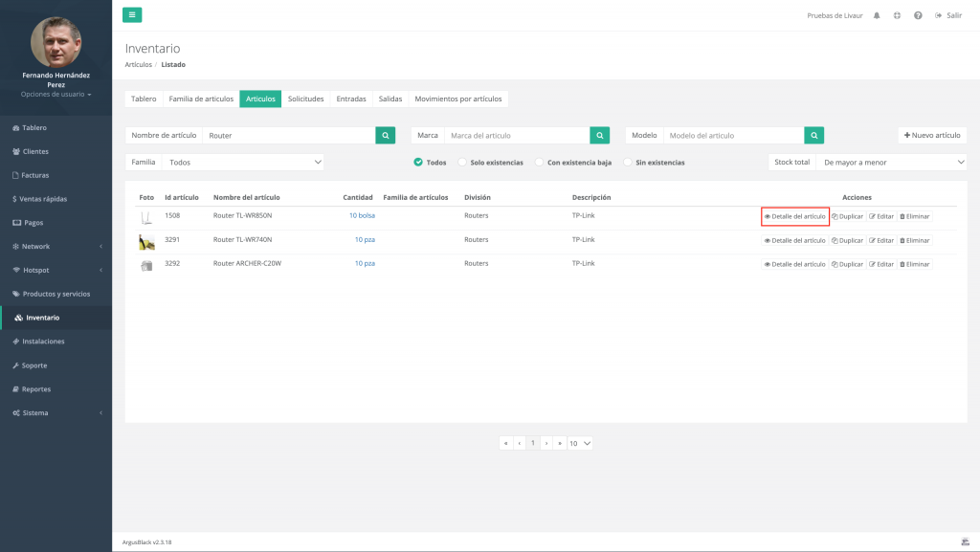Select Con existencia baja radio option
Screen dimensions: 980x552
tap(540, 163)
